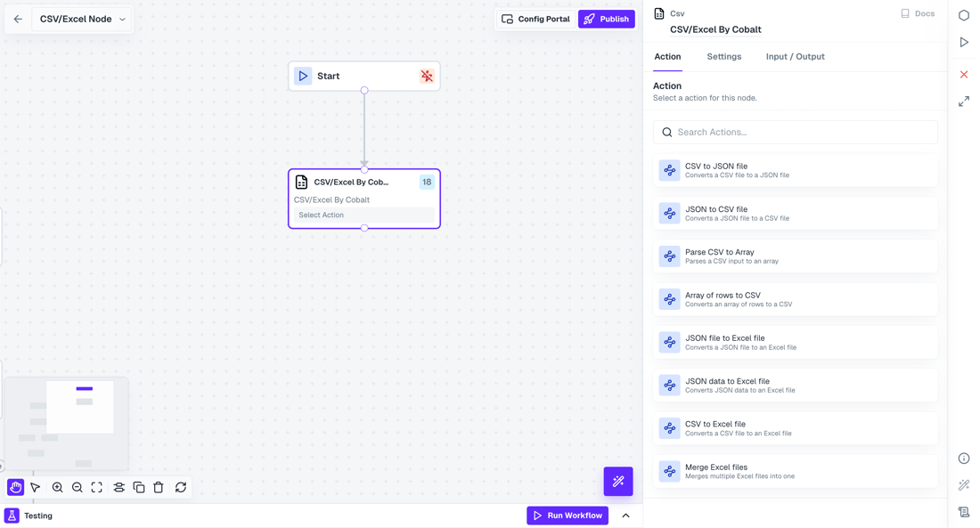This screenshot has width=980, height=528.
Task: Choose the CSV to JSON file action
Action: pos(795,171)
